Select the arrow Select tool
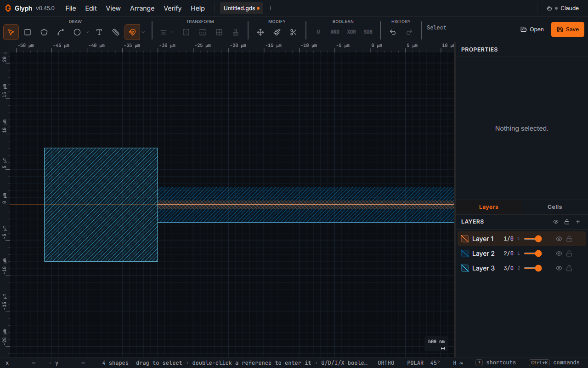This screenshot has width=588, height=368. click(11, 32)
